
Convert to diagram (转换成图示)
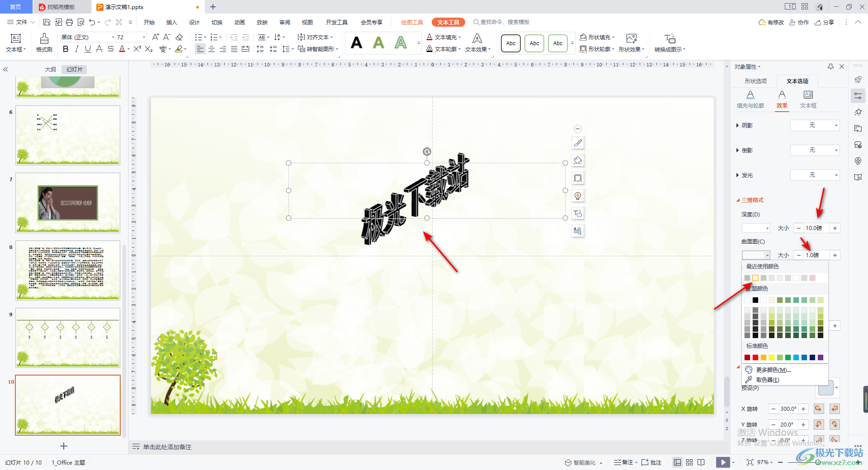[670, 43]
